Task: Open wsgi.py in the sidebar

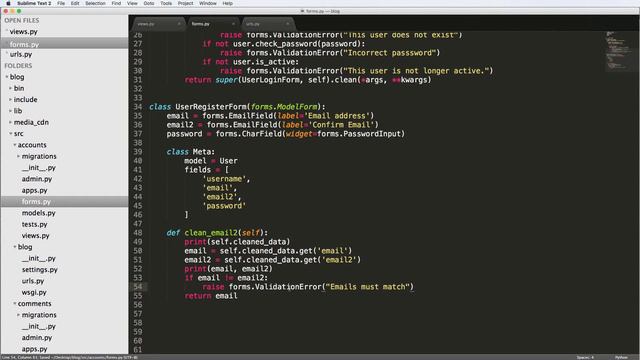Action: 34,292
